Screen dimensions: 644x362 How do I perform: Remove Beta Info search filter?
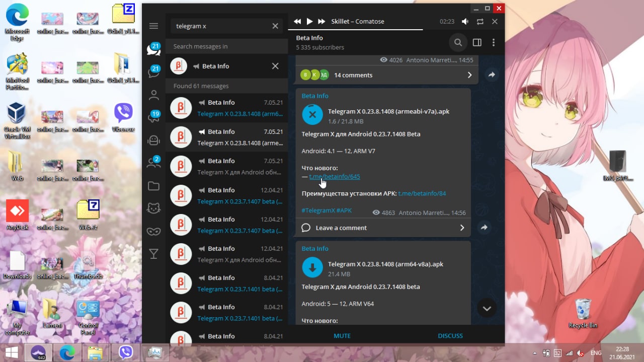click(275, 66)
